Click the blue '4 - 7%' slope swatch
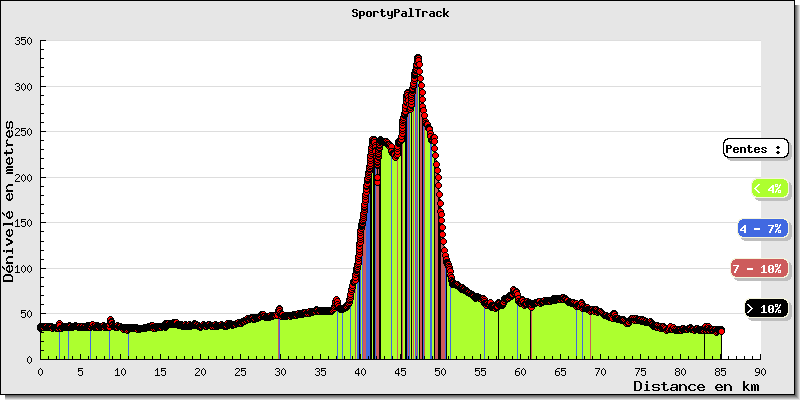The width and height of the screenshot is (800, 400). pos(763,229)
